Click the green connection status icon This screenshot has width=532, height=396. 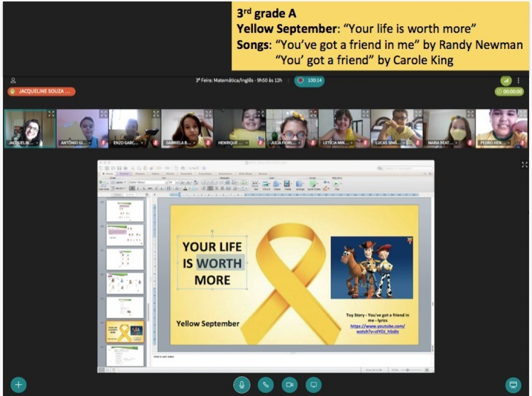pos(506,81)
